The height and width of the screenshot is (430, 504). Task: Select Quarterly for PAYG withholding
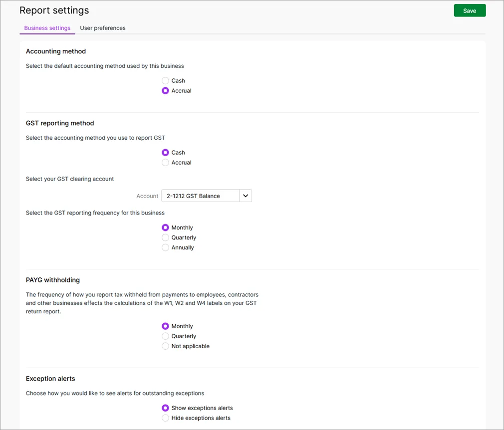point(166,336)
